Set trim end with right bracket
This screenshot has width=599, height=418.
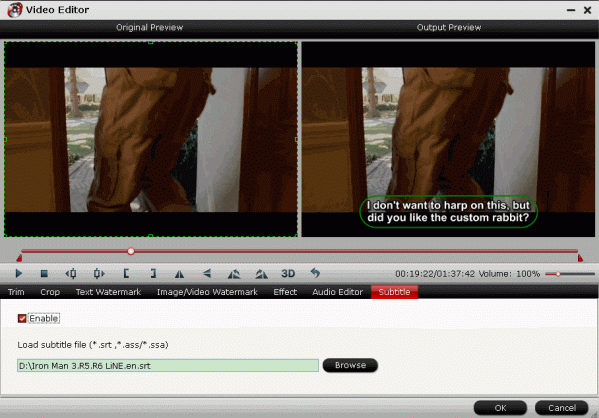[153, 274]
